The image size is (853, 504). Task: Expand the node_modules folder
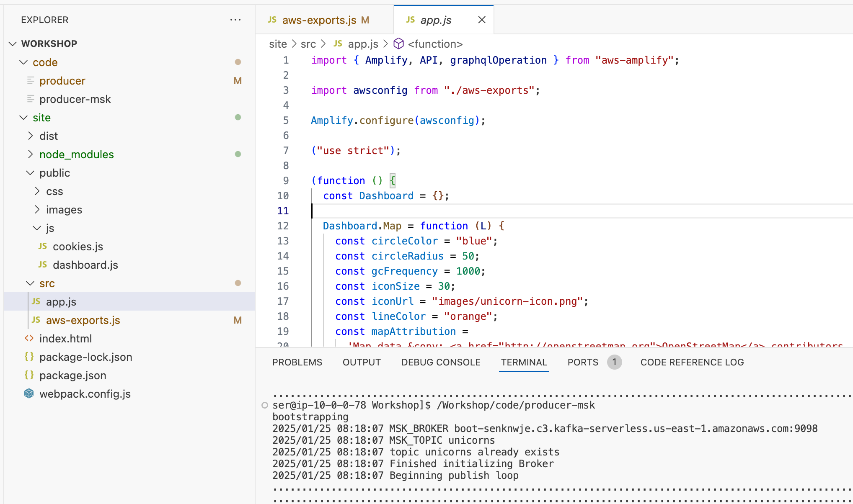coord(30,154)
